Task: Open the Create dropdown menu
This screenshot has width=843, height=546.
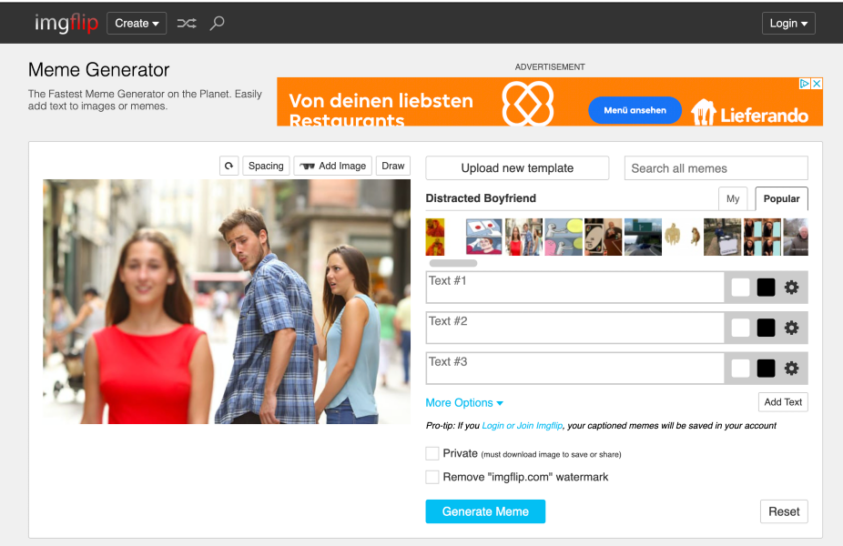Action: point(137,23)
